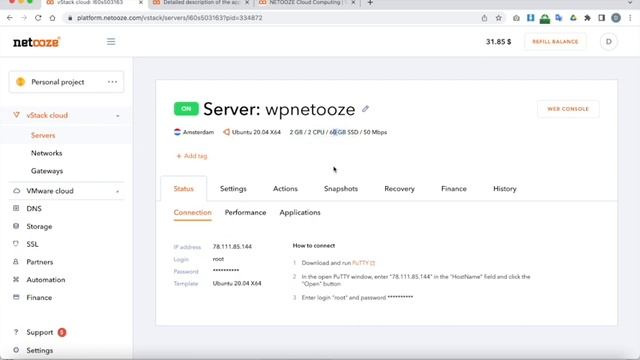Open the browser extensions puzzle icon
This screenshot has width=640, height=360.
tap(587, 18)
